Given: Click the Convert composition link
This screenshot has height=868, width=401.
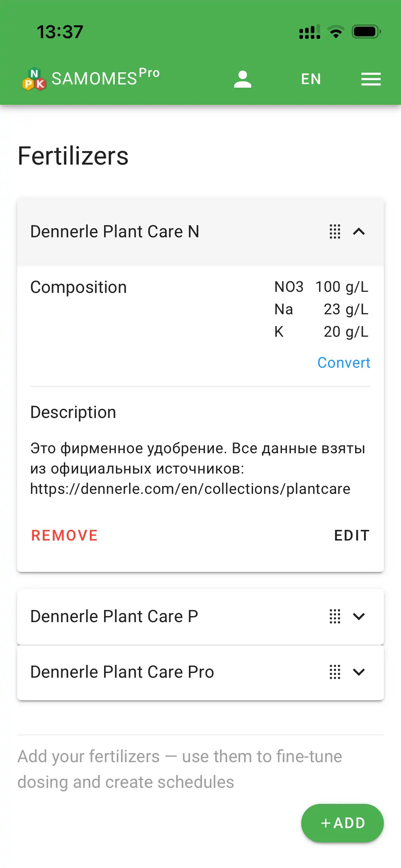Looking at the screenshot, I should [344, 363].
